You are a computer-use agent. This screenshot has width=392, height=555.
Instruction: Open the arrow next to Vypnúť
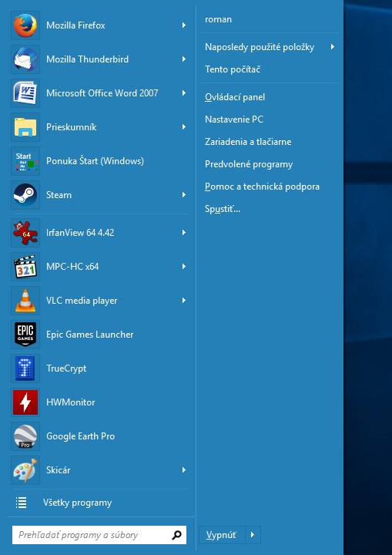[x=253, y=535]
